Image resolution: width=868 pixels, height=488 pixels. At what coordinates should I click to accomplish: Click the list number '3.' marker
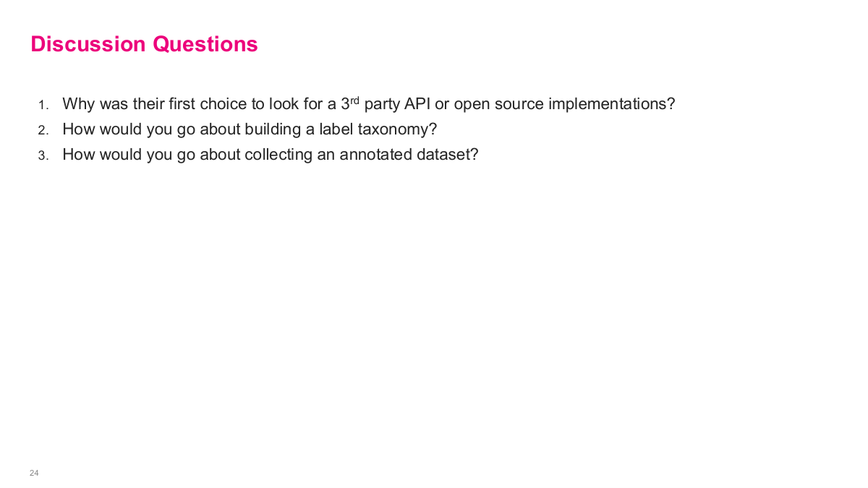(x=43, y=156)
